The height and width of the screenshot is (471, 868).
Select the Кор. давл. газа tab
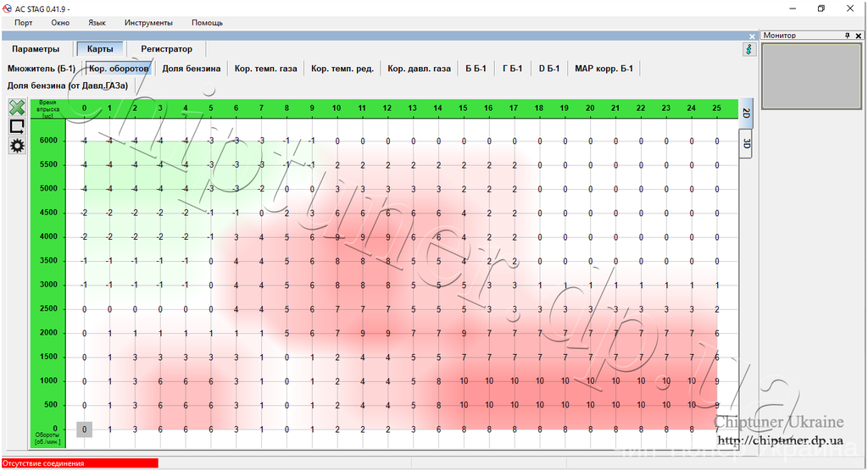[x=419, y=69]
